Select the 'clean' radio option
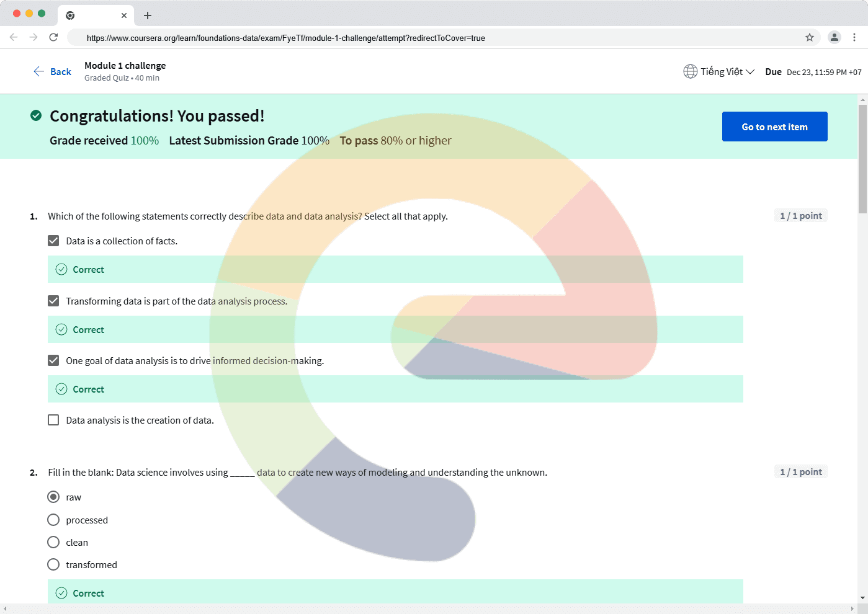The width and height of the screenshot is (868, 614). coord(53,542)
